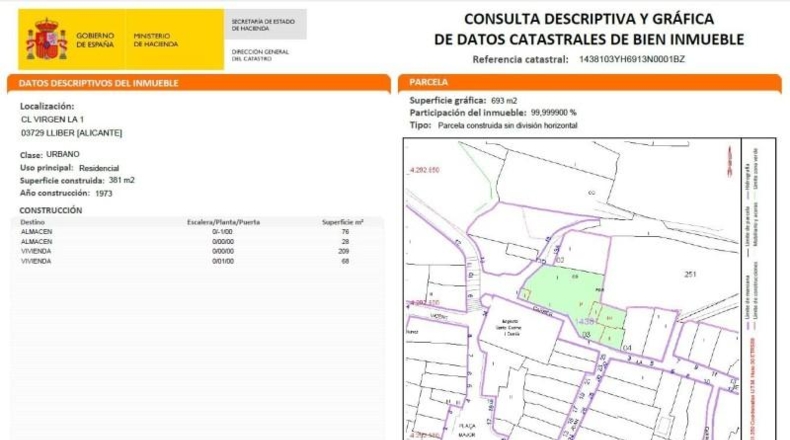The width and height of the screenshot is (790, 440).
Task: Click "VIVIENDA" in the 209 m² row
Action: point(36,252)
